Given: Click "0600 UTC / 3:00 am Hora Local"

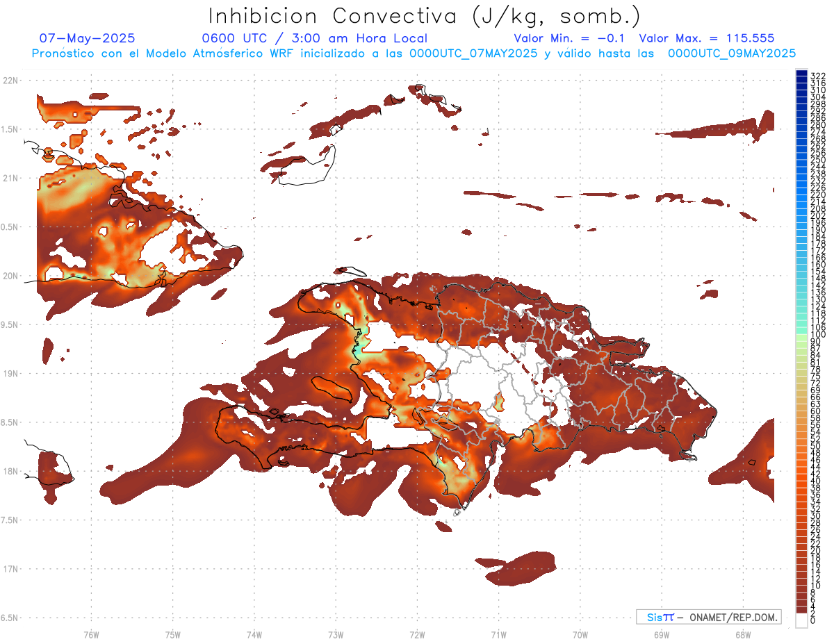Looking at the screenshot, I should [315, 38].
